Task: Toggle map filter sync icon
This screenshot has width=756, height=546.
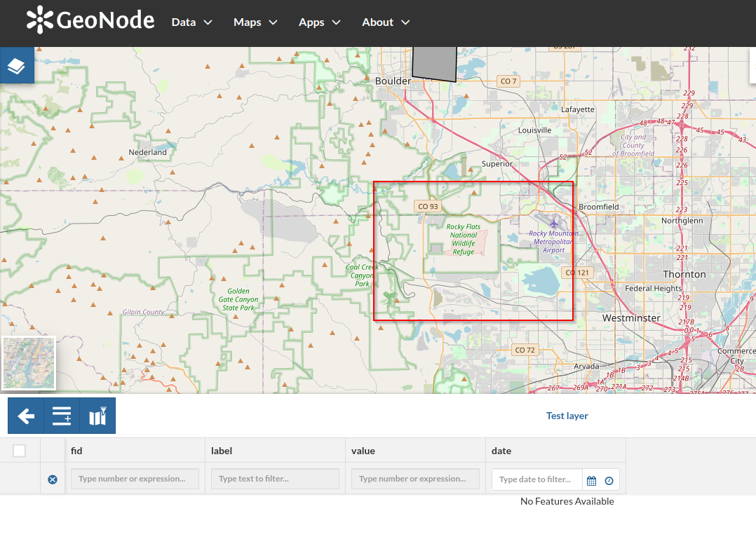Action: click(98, 416)
